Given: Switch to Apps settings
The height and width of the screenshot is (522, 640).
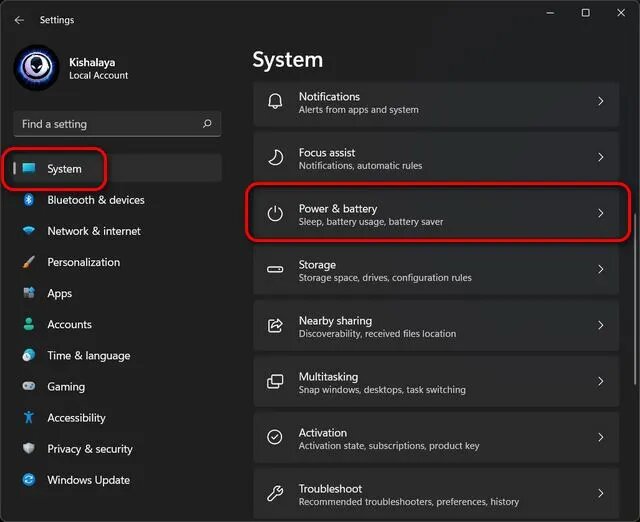Looking at the screenshot, I should [118, 293].
